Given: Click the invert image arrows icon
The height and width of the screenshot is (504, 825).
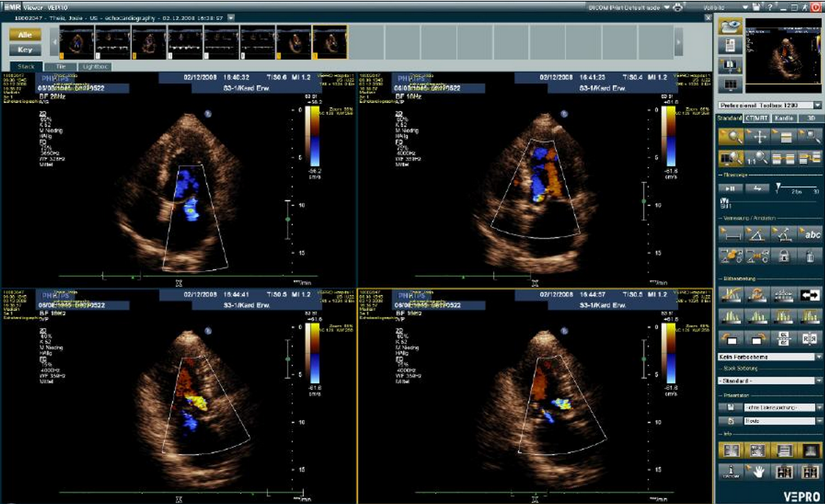Looking at the screenshot, I should point(810,295).
